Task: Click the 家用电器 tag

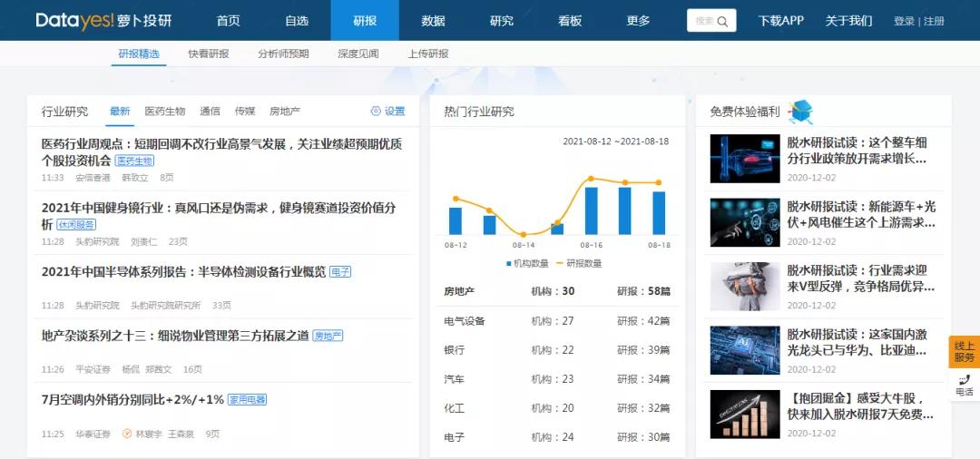Action: click(247, 400)
